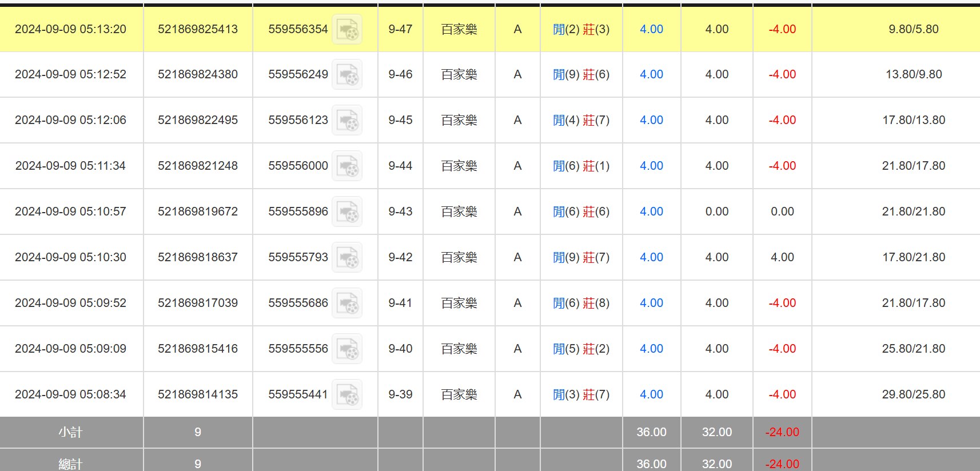
Task: View video replay for round 559555793
Action: pos(347,258)
